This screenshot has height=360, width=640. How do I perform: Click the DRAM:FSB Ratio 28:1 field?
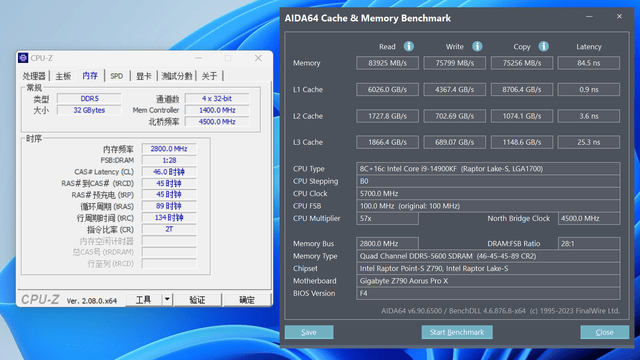pos(589,244)
